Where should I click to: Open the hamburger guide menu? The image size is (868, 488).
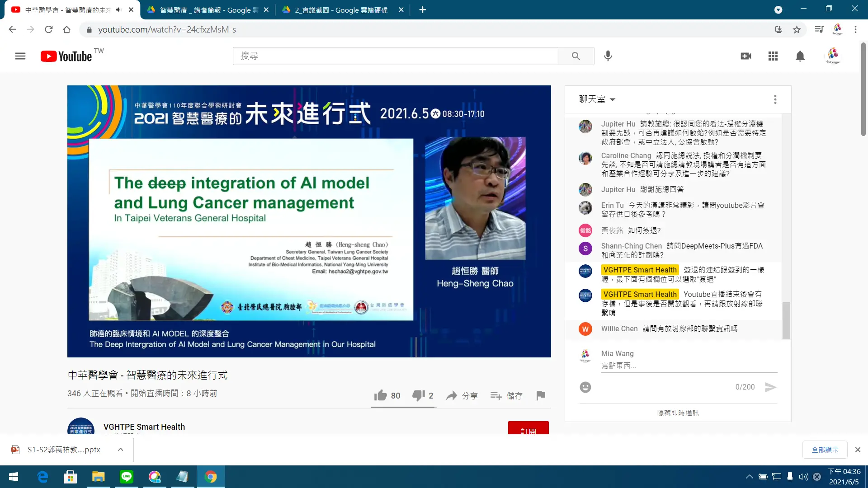coord(20,56)
